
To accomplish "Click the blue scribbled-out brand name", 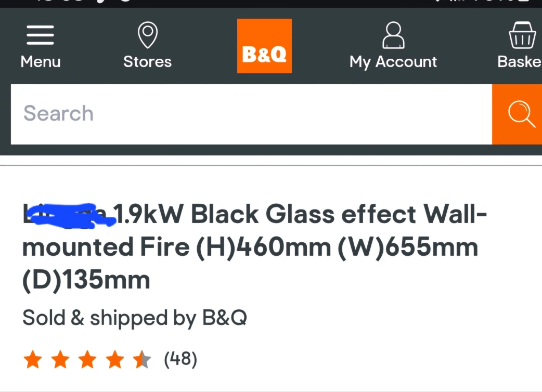I will tap(69, 216).
